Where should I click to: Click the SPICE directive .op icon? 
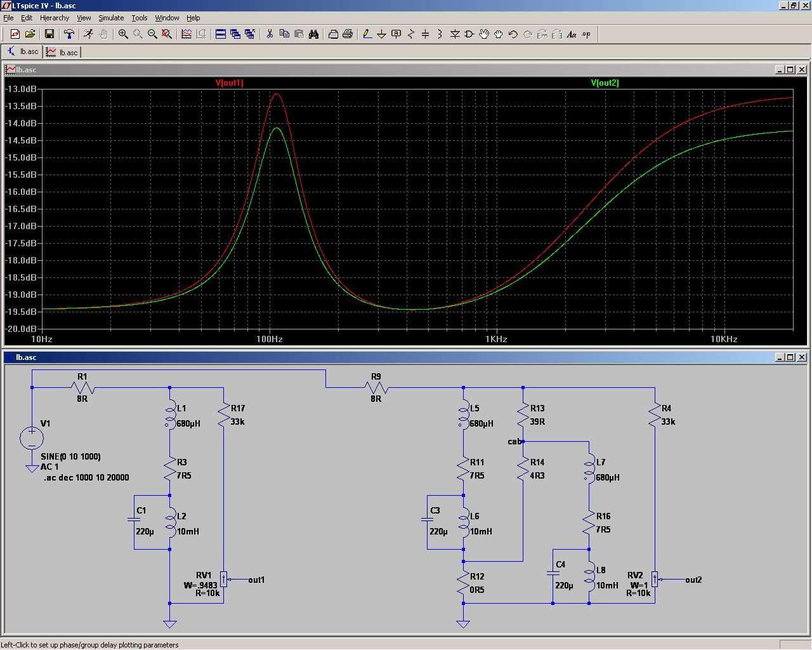[x=586, y=34]
